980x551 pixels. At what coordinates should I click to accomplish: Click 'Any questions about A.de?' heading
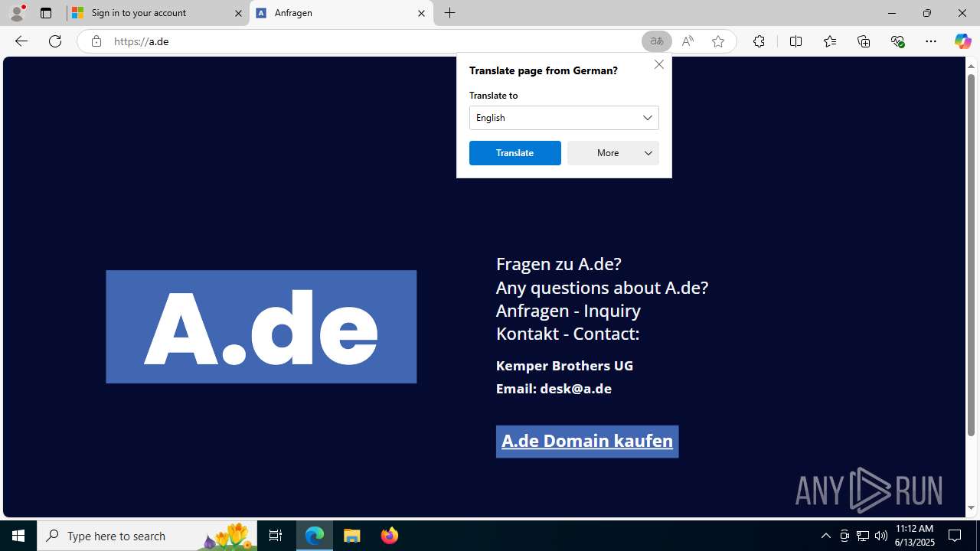(602, 288)
